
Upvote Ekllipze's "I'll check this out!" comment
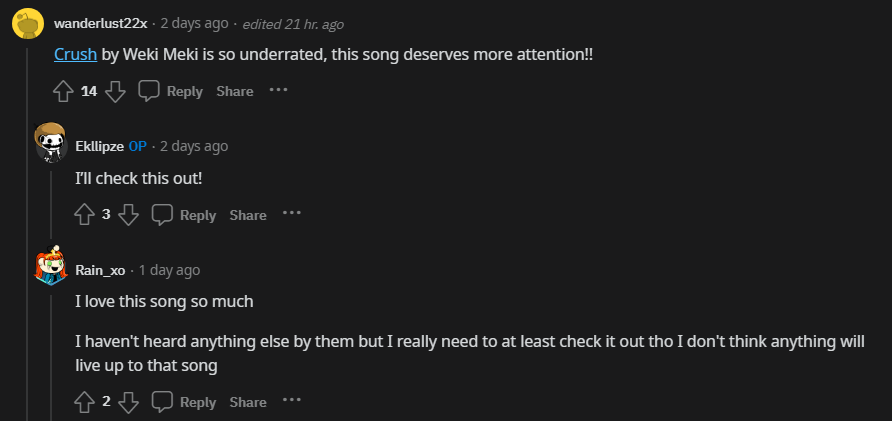[85, 214]
